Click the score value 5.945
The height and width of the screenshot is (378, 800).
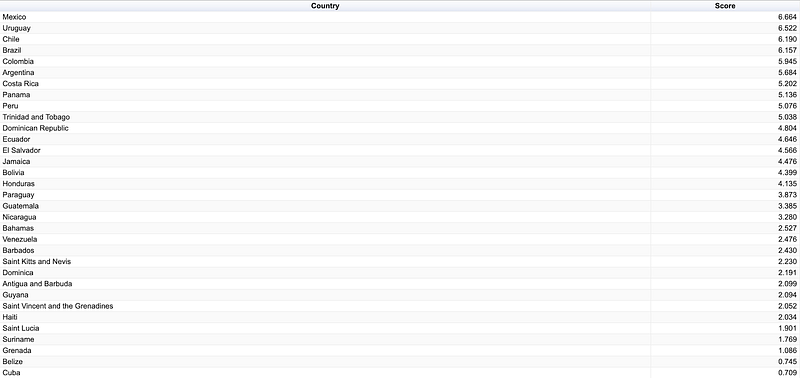(x=787, y=61)
